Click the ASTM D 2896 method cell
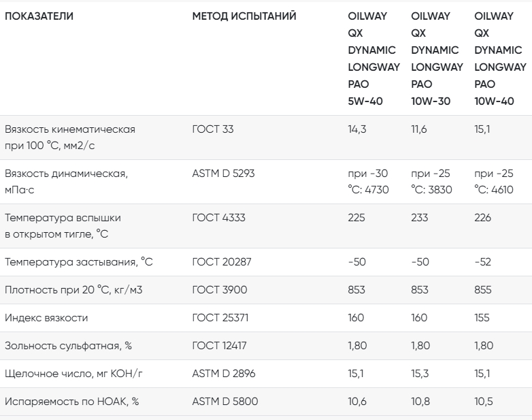This screenshot has height=420, width=532. click(224, 374)
